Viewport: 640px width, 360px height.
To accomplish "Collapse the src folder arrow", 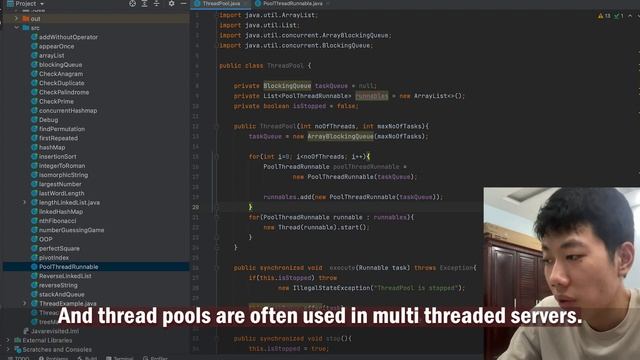I will click(16, 28).
